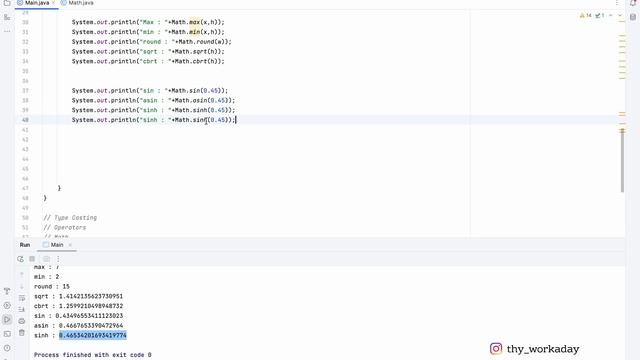This screenshot has height=360, width=640.
Task: Print the console output icon
Action: (x=22, y=321)
